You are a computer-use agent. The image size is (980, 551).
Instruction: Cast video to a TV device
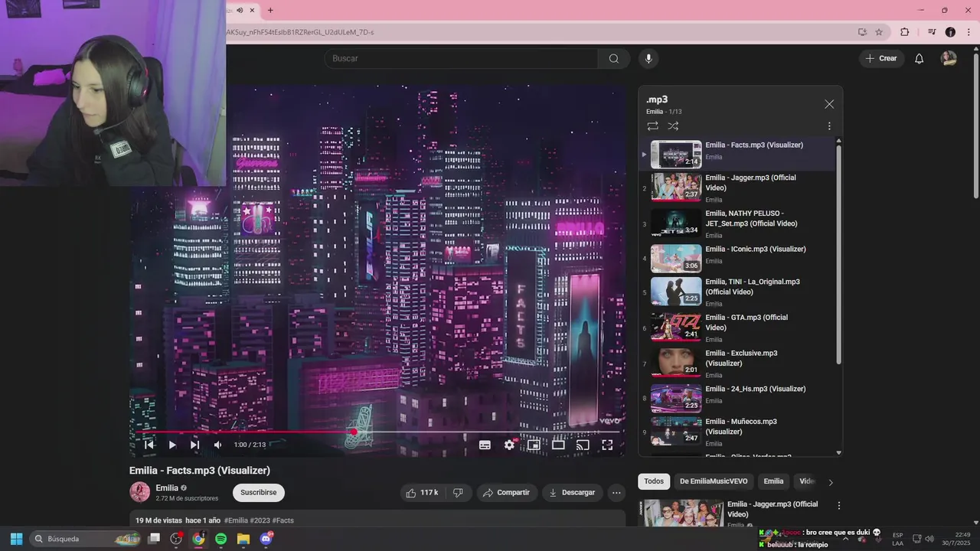(x=583, y=445)
